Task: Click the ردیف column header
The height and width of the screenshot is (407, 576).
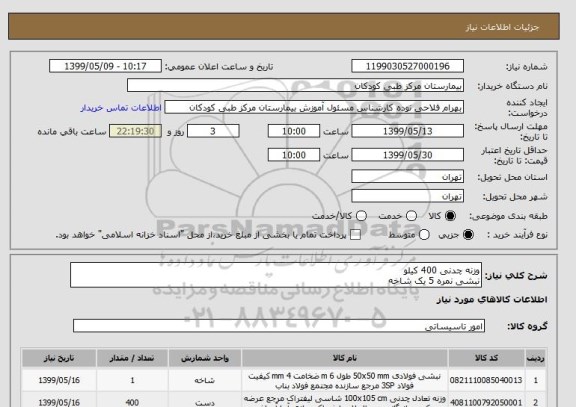Action: pyautogui.click(x=536, y=358)
